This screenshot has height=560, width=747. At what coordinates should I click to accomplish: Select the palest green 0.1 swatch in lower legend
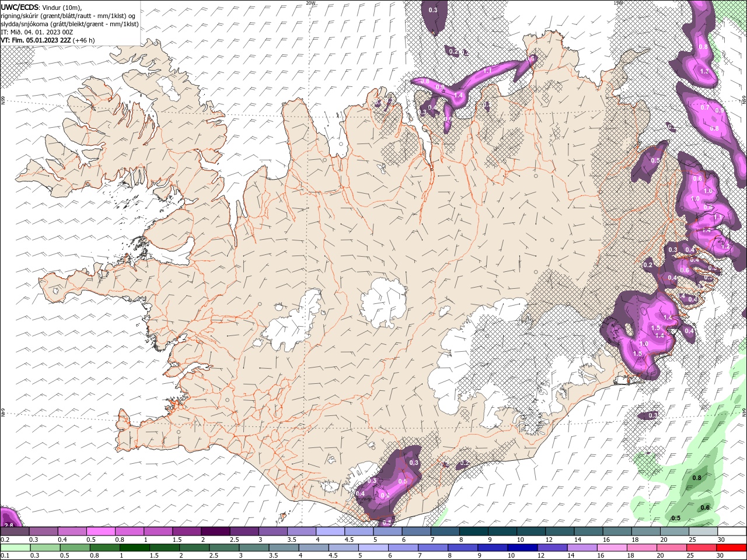pyautogui.click(x=15, y=548)
